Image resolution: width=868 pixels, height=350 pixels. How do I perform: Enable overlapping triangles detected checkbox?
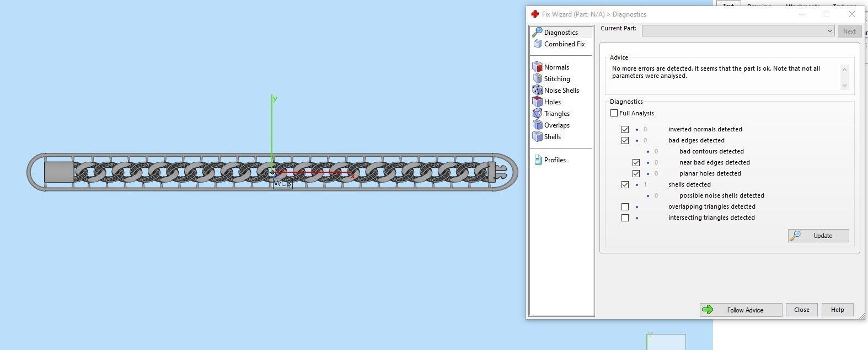pos(625,206)
